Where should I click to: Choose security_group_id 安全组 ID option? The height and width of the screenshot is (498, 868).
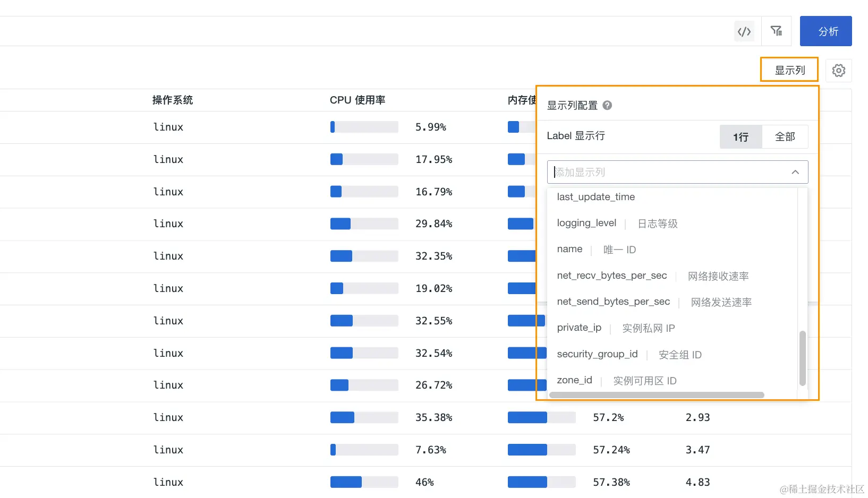click(x=672, y=355)
